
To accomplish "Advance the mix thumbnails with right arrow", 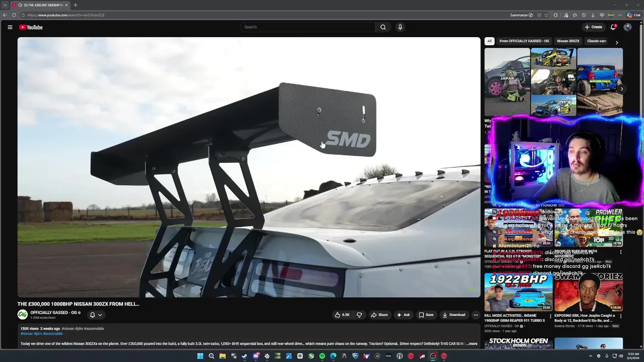I will 621,89.
